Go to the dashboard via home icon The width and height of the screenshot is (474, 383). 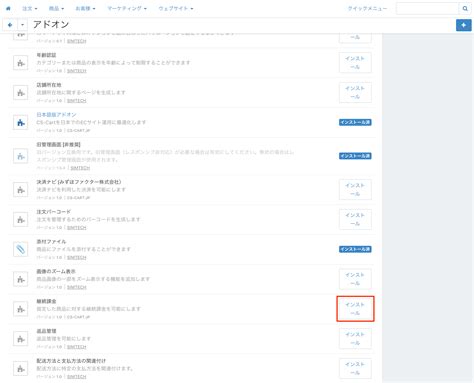coord(8,8)
